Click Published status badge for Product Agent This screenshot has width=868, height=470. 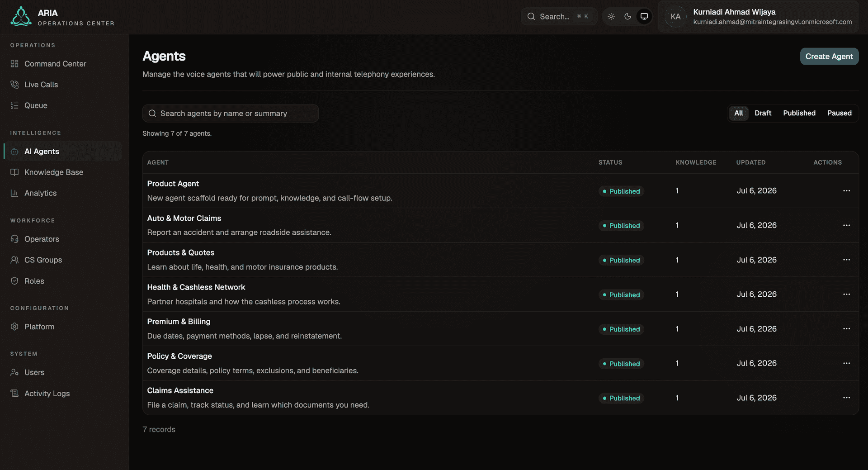tap(621, 191)
